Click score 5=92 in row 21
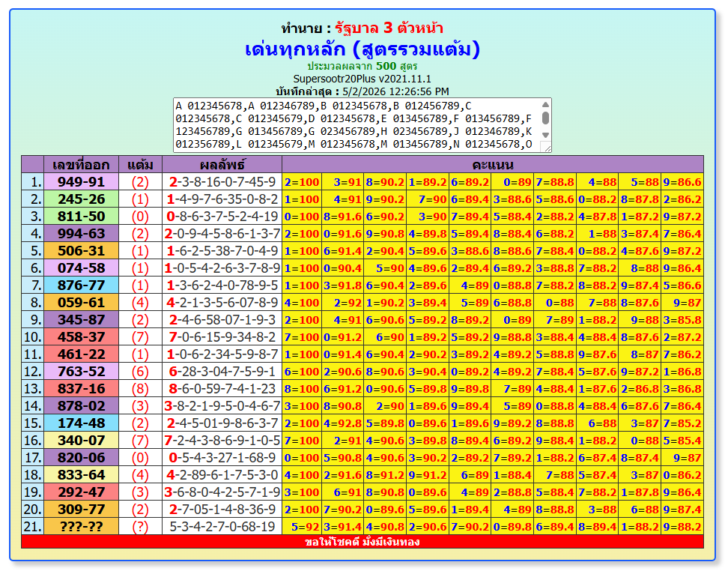The width and height of the screenshot is (728, 577). 302,526
